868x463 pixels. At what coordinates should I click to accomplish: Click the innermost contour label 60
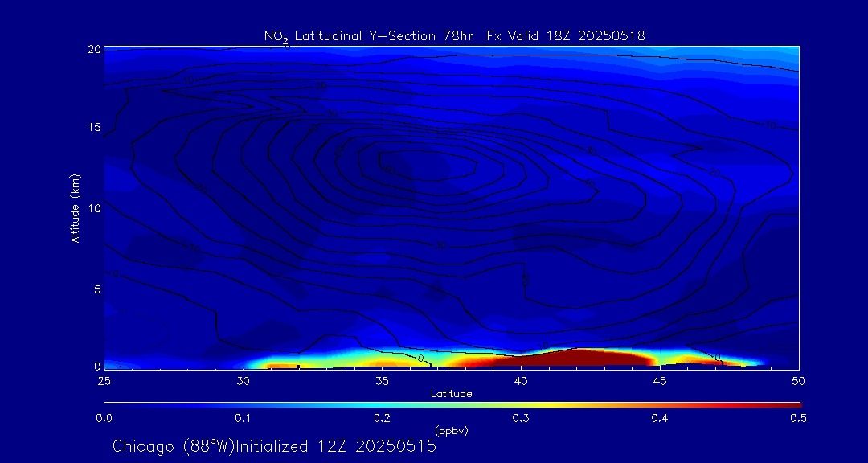389,170
